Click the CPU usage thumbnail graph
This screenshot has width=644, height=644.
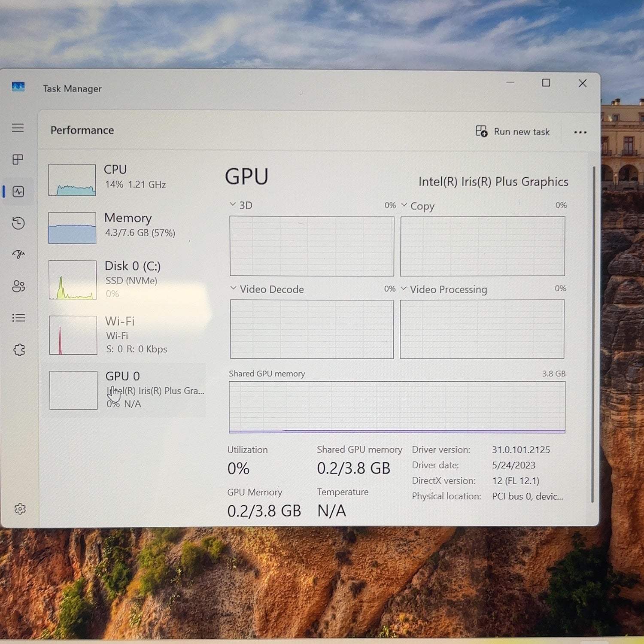72,180
